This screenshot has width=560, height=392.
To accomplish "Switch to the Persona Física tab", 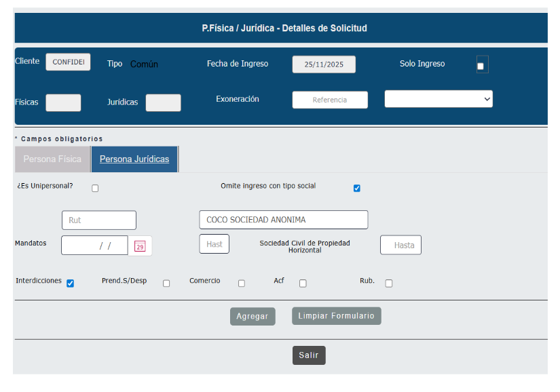I will (x=52, y=159).
